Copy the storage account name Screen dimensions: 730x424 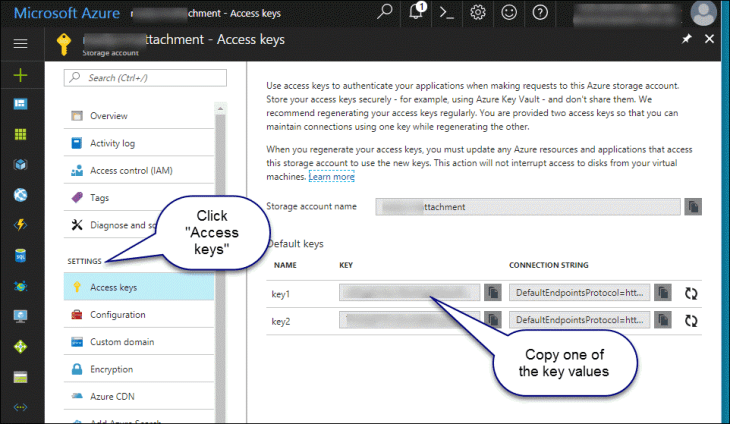[x=693, y=207]
